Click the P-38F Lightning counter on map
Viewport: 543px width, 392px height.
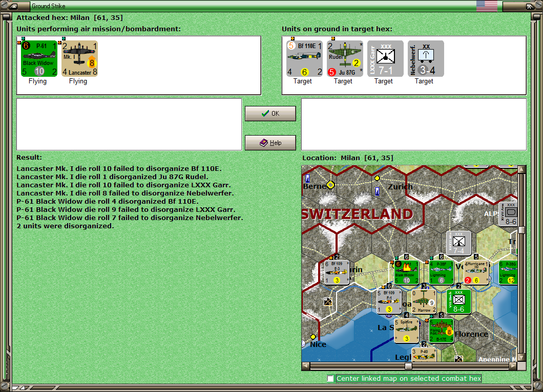[x=441, y=273]
